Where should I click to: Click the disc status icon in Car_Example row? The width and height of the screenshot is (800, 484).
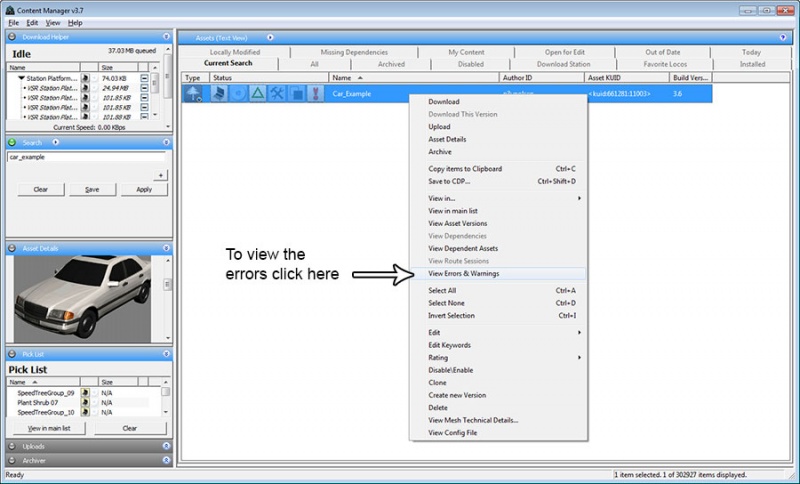(x=239, y=94)
